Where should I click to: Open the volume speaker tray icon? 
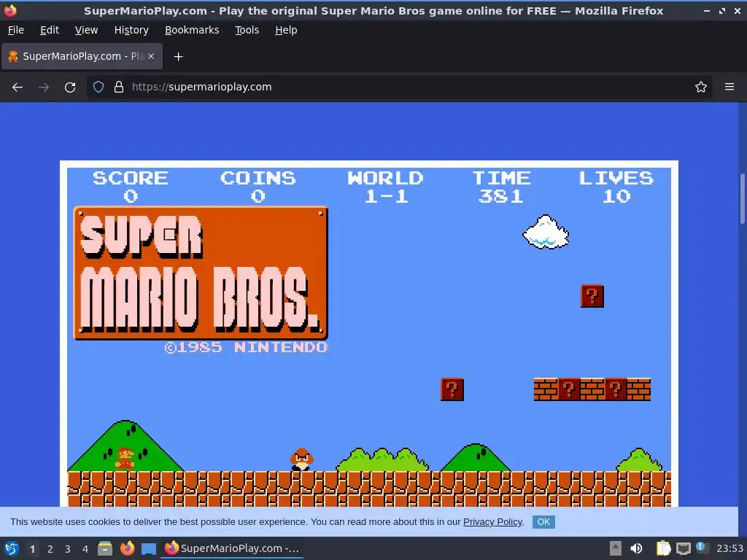coord(636,548)
